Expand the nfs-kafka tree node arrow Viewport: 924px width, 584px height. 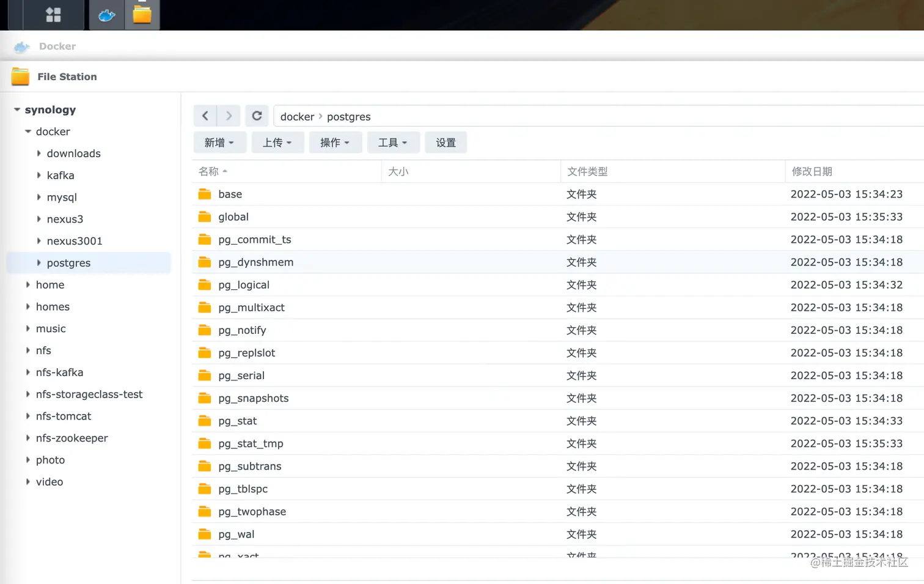tap(28, 372)
